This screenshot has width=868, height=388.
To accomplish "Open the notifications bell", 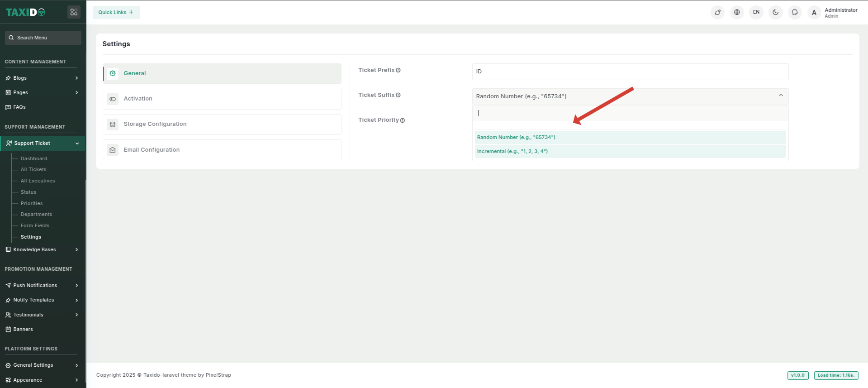I will (795, 12).
